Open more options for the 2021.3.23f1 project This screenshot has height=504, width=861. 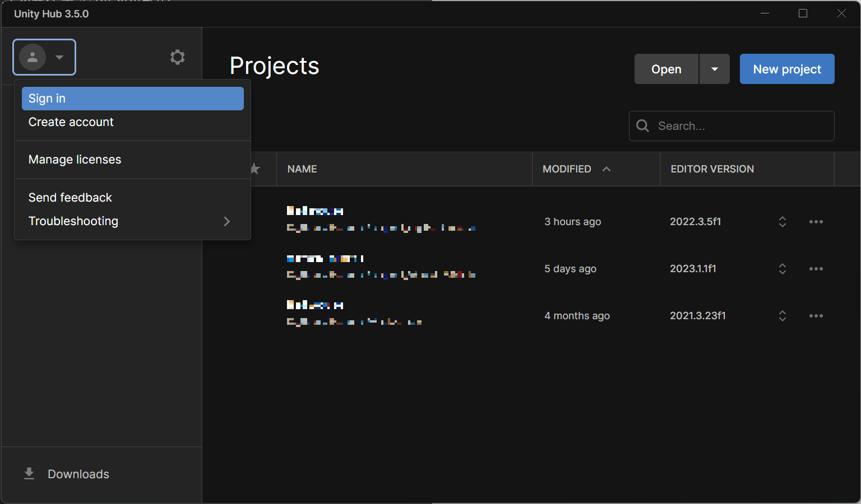tap(816, 316)
